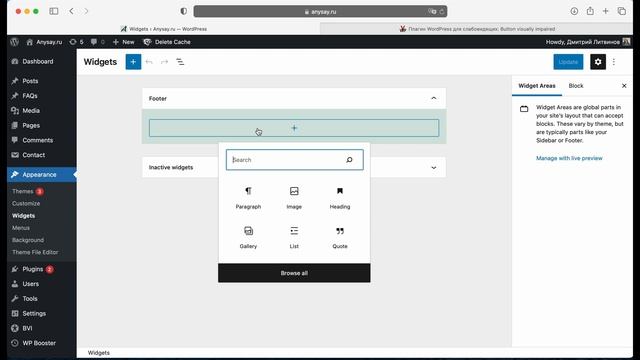Visit Anysay.ru site link in admin bar
The image size is (640, 360).
[x=44, y=42]
